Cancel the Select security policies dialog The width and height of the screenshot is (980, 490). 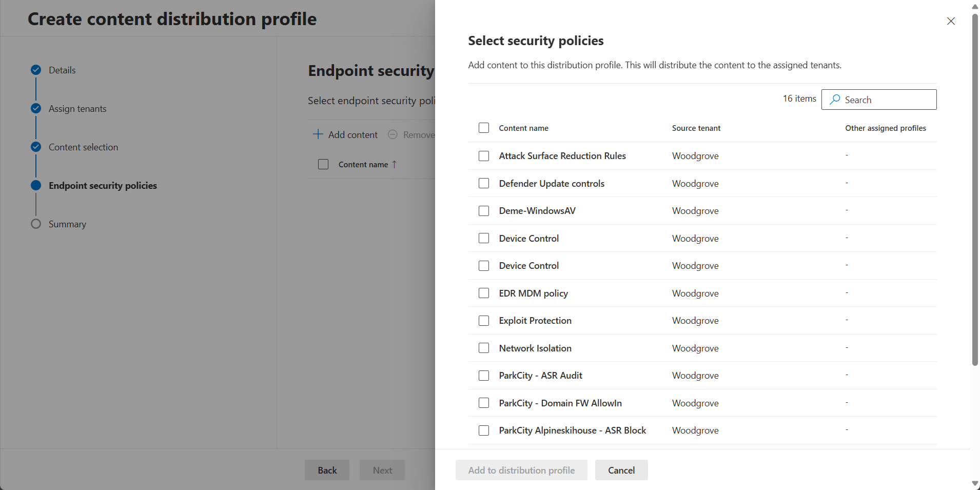pos(621,469)
